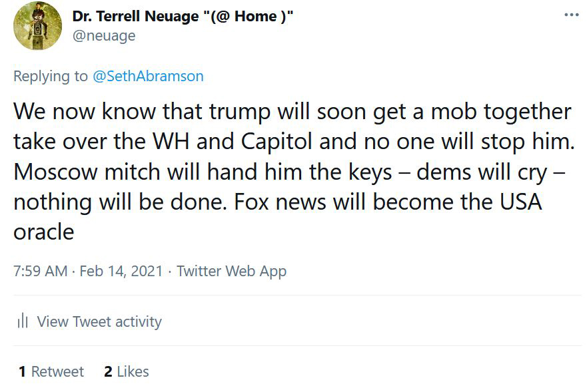The image size is (587, 392).
Task: Click the Feb 14, 2021 date
Action: point(121,271)
